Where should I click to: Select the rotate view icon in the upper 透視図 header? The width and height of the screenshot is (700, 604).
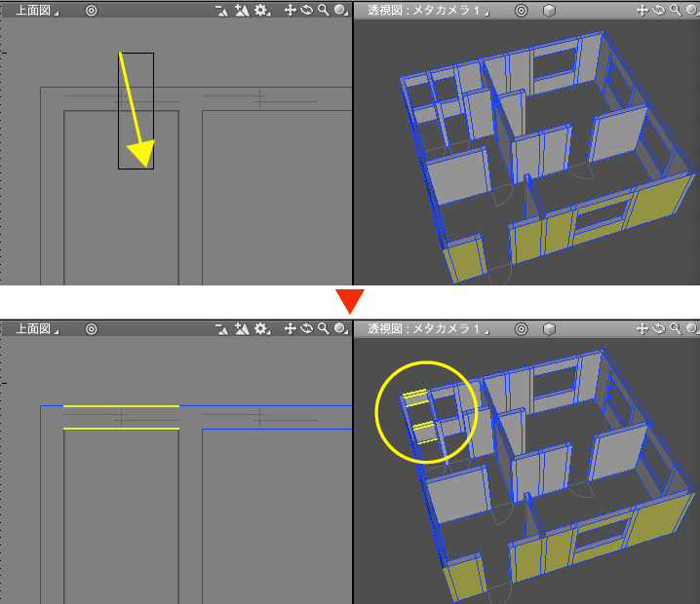coord(659,11)
